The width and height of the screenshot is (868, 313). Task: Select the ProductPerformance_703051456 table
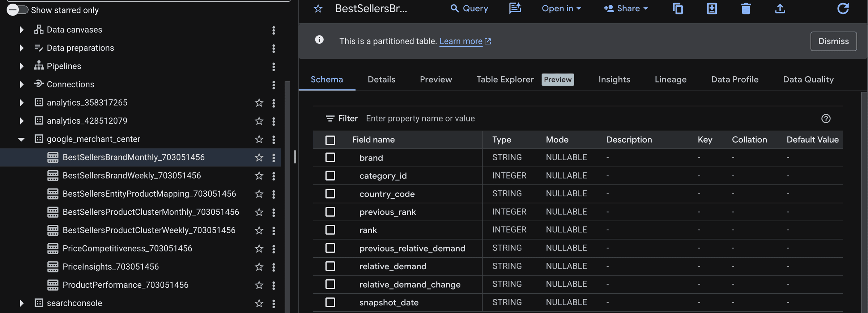pyautogui.click(x=125, y=285)
